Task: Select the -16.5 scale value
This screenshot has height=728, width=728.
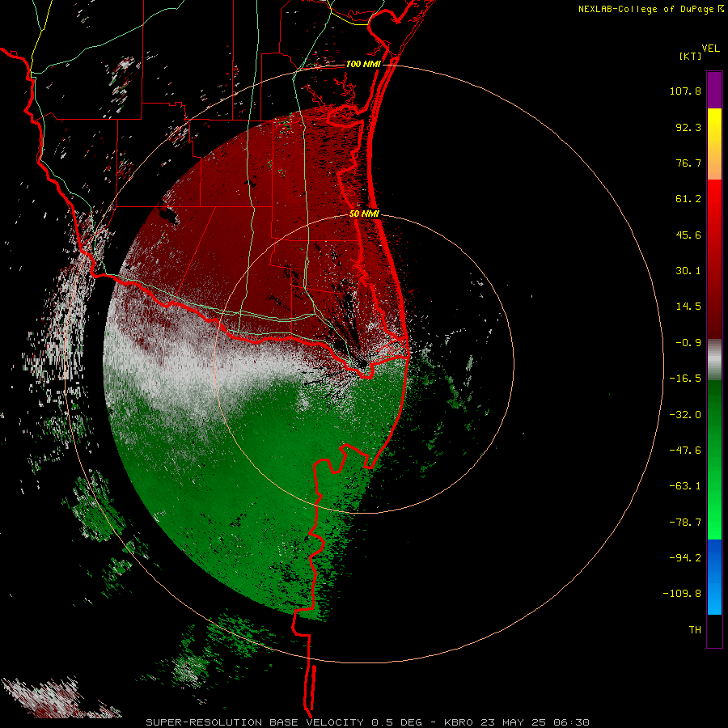Action: coord(685,379)
